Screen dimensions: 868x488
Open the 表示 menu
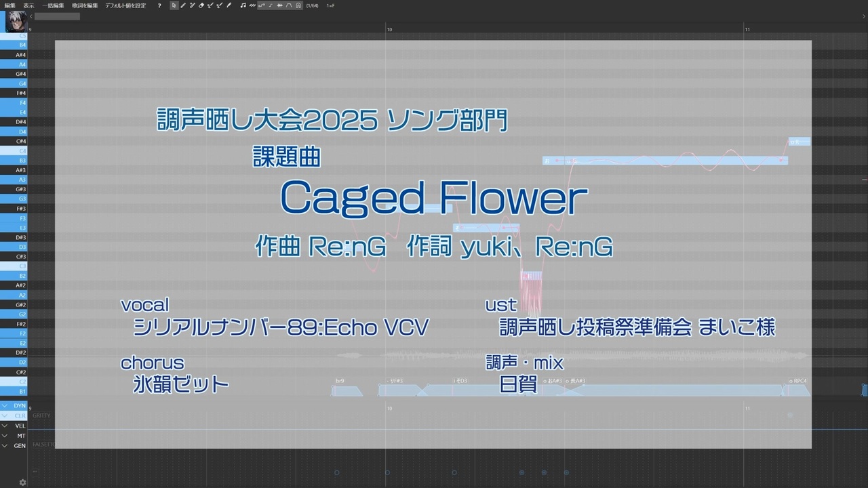click(x=29, y=5)
